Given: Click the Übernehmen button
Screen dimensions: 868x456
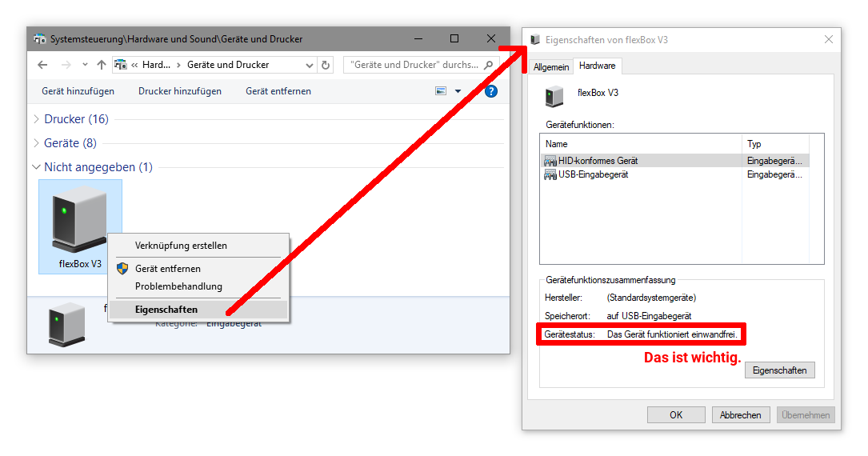Looking at the screenshot, I should point(806,415).
